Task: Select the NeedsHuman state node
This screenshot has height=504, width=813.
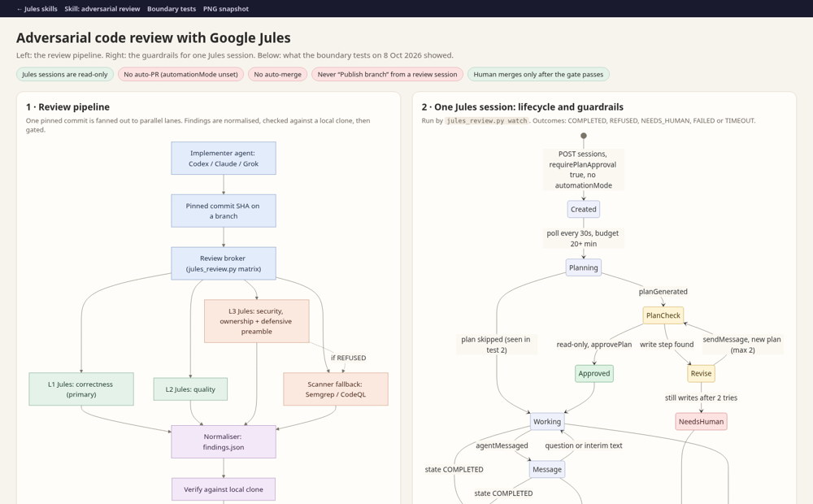Action: (x=701, y=422)
